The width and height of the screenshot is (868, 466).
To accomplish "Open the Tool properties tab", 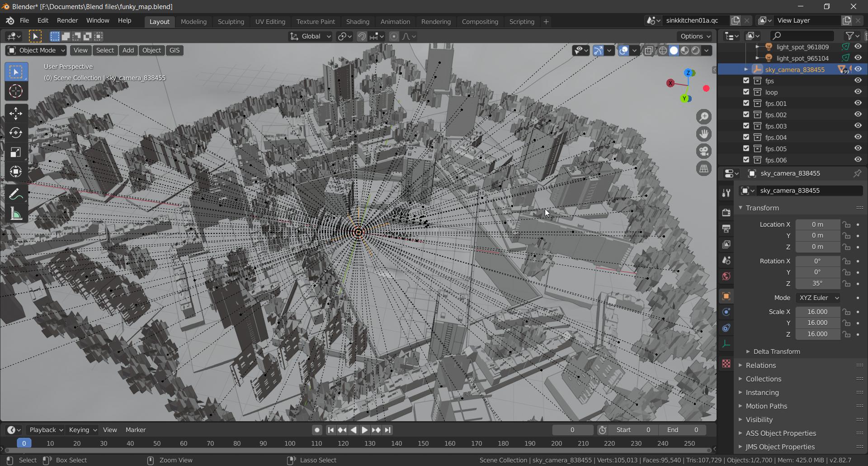I will pyautogui.click(x=726, y=193).
